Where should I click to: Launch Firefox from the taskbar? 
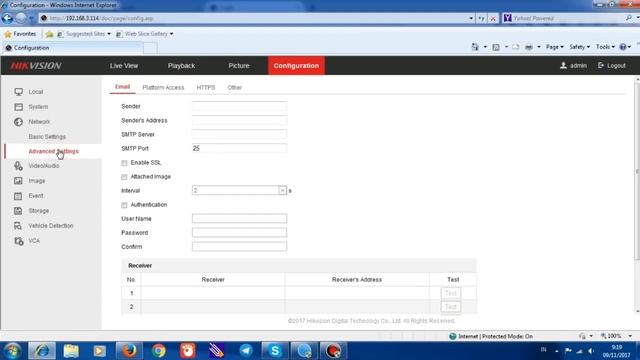coord(129,351)
